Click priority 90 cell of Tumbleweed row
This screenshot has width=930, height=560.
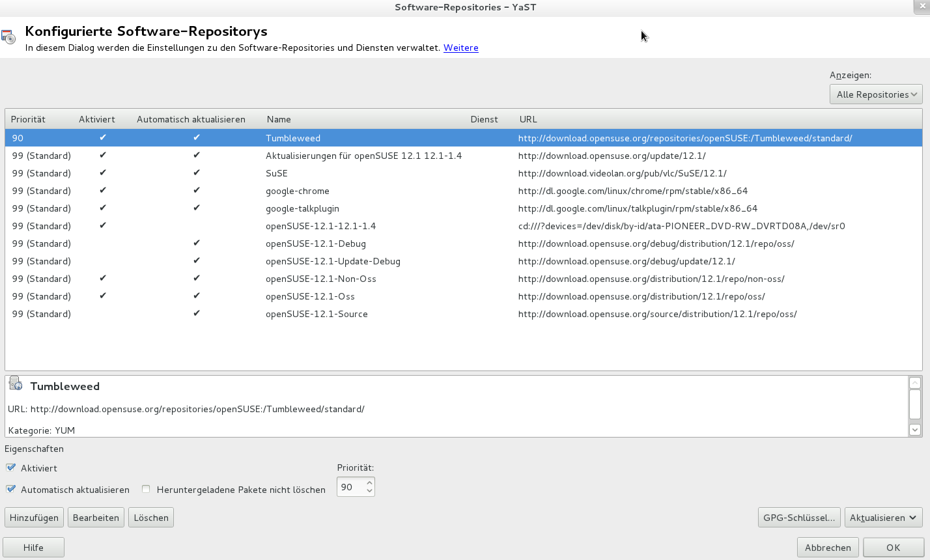(18, 138)
